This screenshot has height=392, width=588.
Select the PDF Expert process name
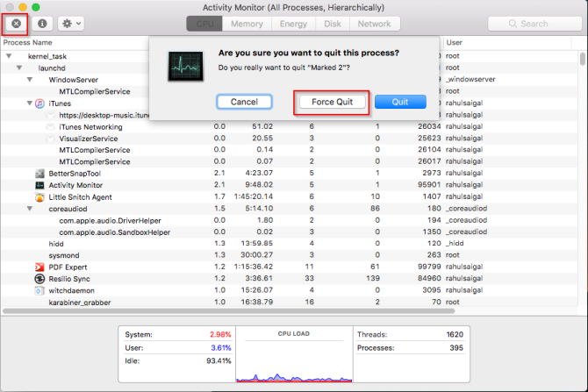(x=68, y=267)
